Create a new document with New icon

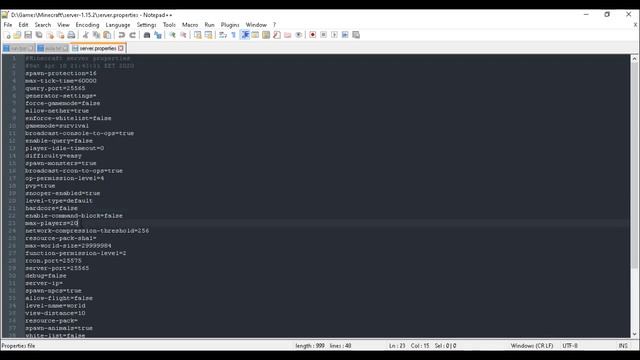[x=7, y=35]
